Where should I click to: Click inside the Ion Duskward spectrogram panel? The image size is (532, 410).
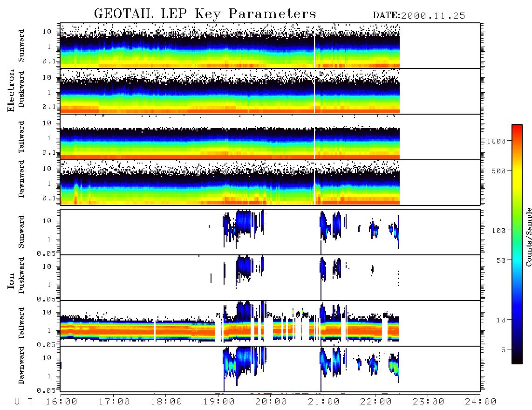pos(270,278)
